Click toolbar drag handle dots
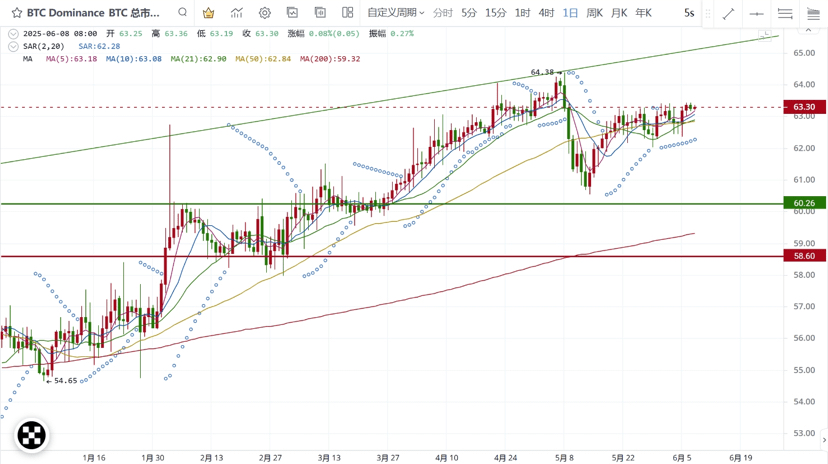This screenshot has height=464, width=828. 708,14
